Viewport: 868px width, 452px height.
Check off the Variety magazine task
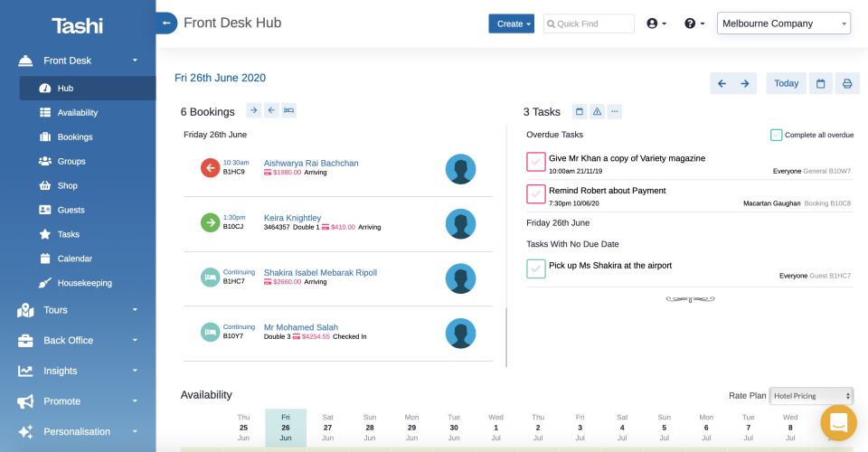point(536,162)
